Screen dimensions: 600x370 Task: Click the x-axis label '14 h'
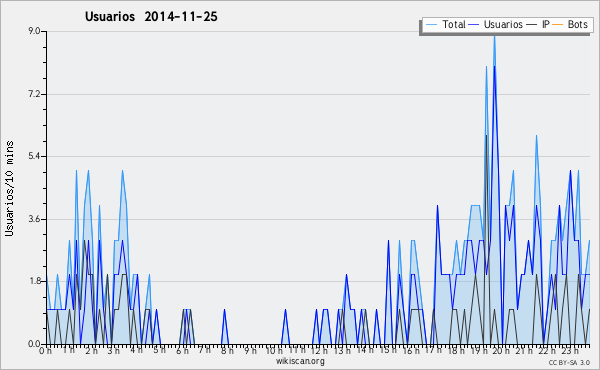pyautogui.click(x=365, y=350)
